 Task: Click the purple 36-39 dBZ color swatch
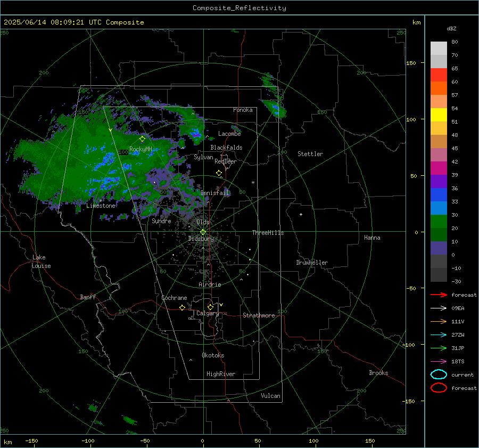pyautogui.click(x=439, y=182)
